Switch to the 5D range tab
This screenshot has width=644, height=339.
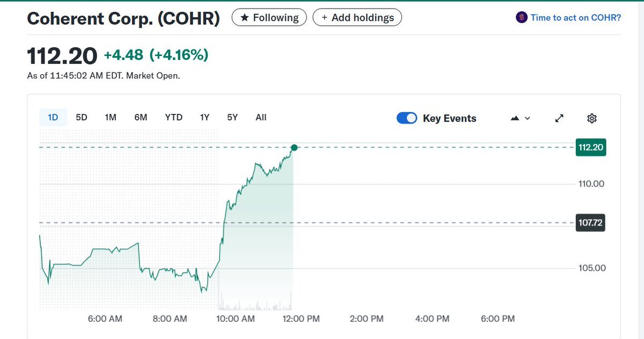[x=82, y=117]
